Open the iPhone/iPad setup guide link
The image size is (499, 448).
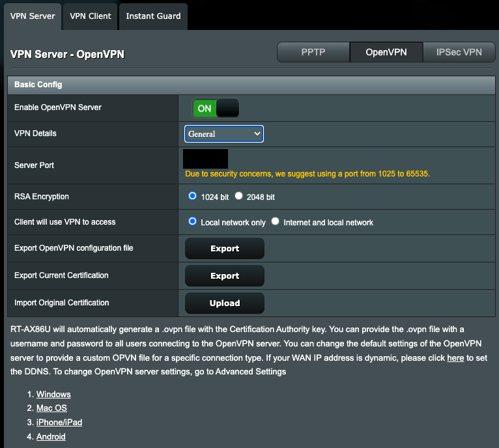tap(59, 422)
